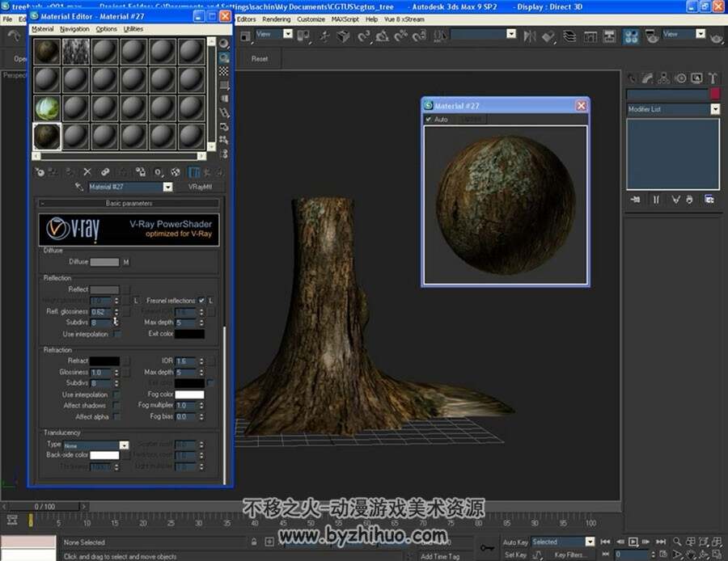Click Configure Modifier Sets icon
Viewport: 728px width, 561px height.
pyautogui.click(x=709, y=200)
